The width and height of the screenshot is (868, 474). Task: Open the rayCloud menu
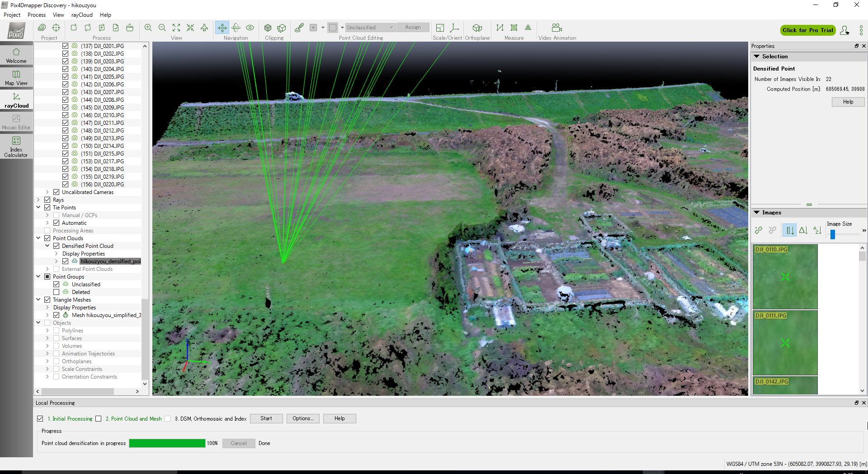click(x=82, y=15)
